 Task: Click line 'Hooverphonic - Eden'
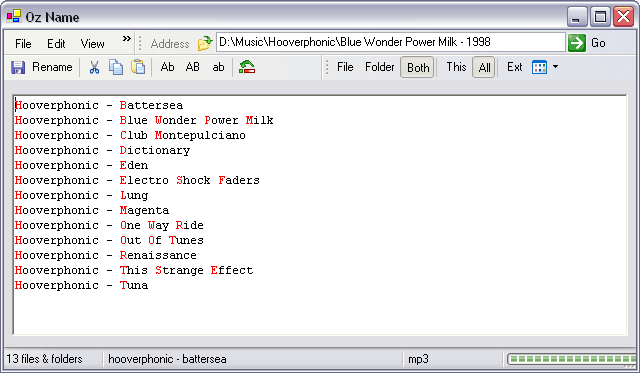[x=81, y=165]
